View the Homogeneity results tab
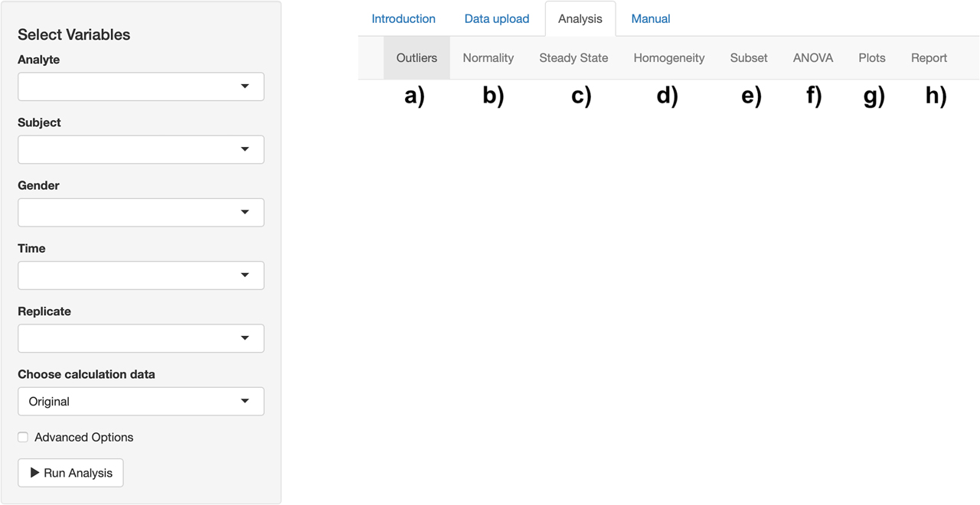Screen dimensions: 980x505 tap(668, 57)
